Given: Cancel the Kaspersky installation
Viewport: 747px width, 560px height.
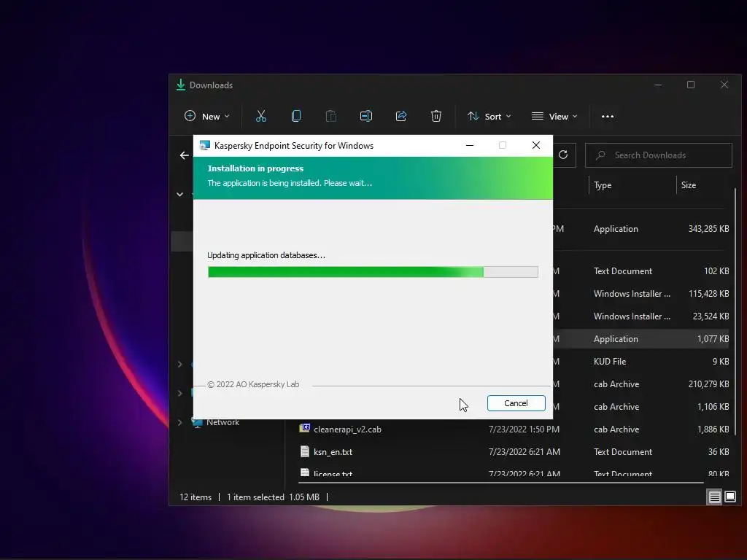Looking at the screenshot, I should point(516,403).
